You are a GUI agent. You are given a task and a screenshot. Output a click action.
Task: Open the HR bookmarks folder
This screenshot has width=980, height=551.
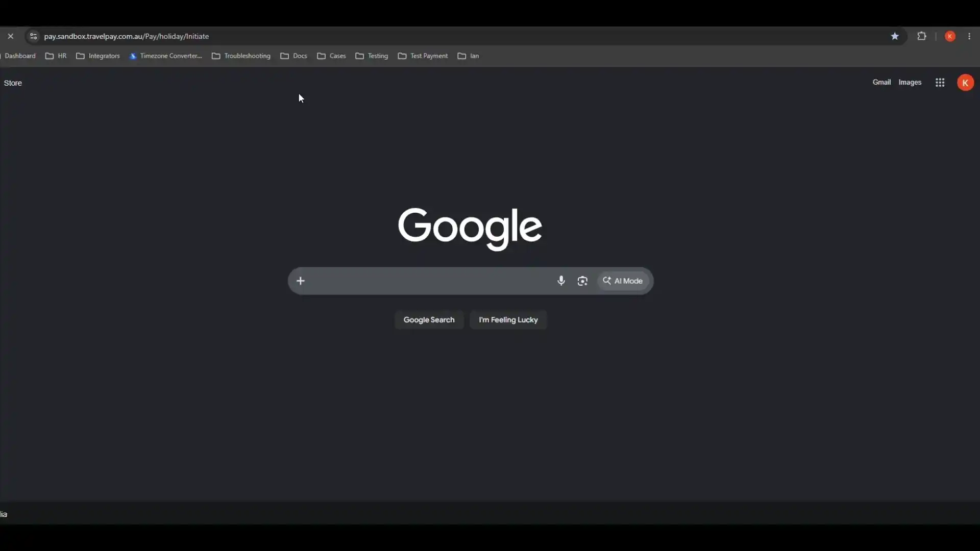[56, 56]
